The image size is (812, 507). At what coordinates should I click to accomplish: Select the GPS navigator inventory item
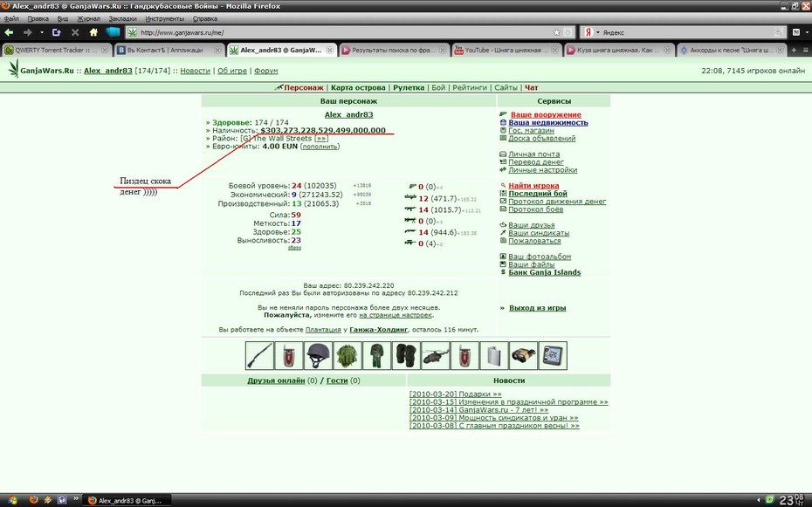(x=553, y=355)
